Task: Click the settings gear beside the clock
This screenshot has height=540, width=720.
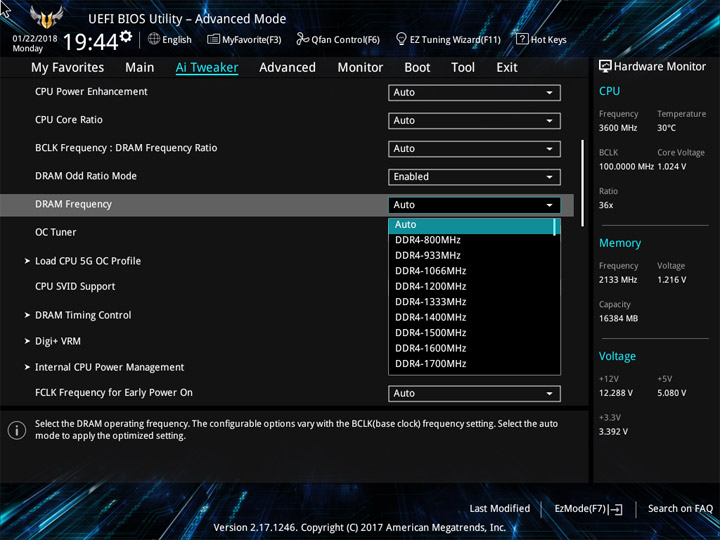Action: (x=126, y=36)
